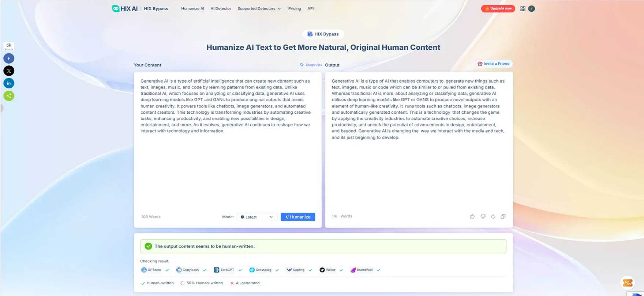The height and width of the screenshot is (296, 644).
Task: Open the Usage tips link
Action: [x=311, y=65]
